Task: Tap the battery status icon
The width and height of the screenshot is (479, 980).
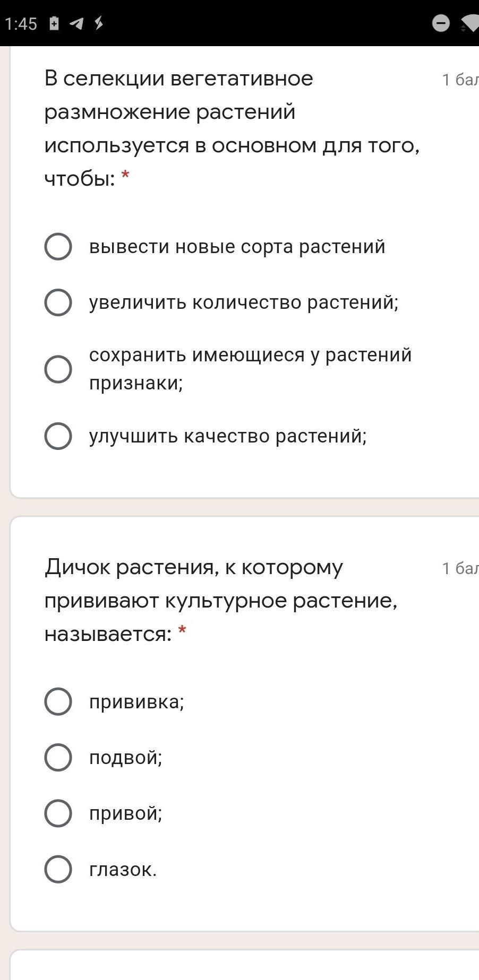Action: point(54,24)
